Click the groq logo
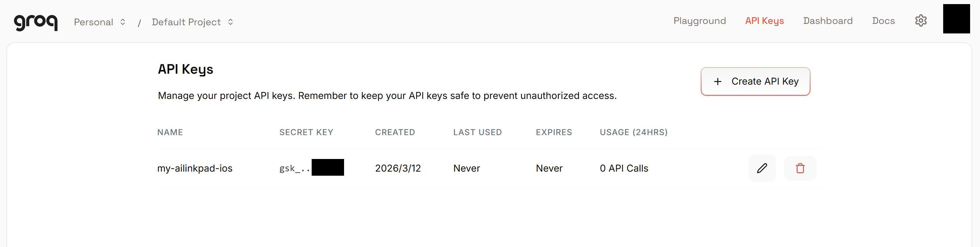The height and width of the screenshot is (247, 980). (x=36, y=22)
